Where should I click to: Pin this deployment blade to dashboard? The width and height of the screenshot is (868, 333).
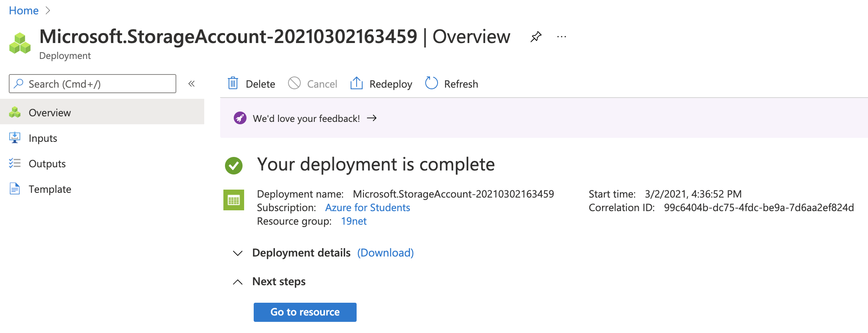pos(536,37)
